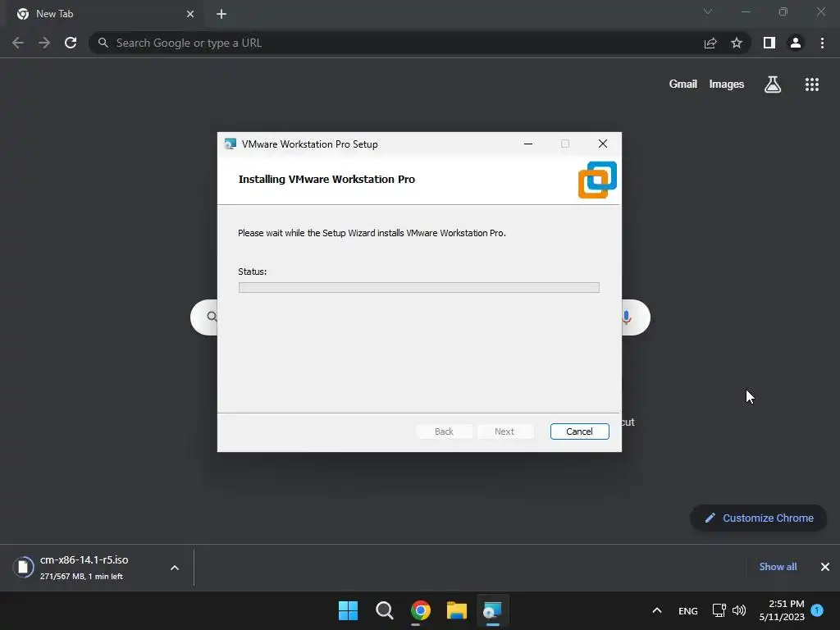The image size is (840, 630).
Task: Select the New Tab tab
Action: tap(105, 14)
